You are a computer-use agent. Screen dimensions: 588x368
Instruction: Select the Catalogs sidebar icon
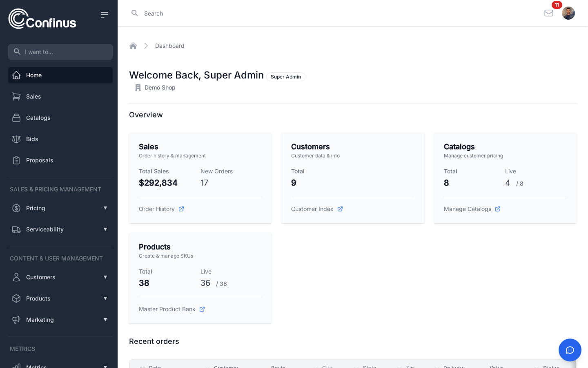pyautogui.click(x=16, y=118)
